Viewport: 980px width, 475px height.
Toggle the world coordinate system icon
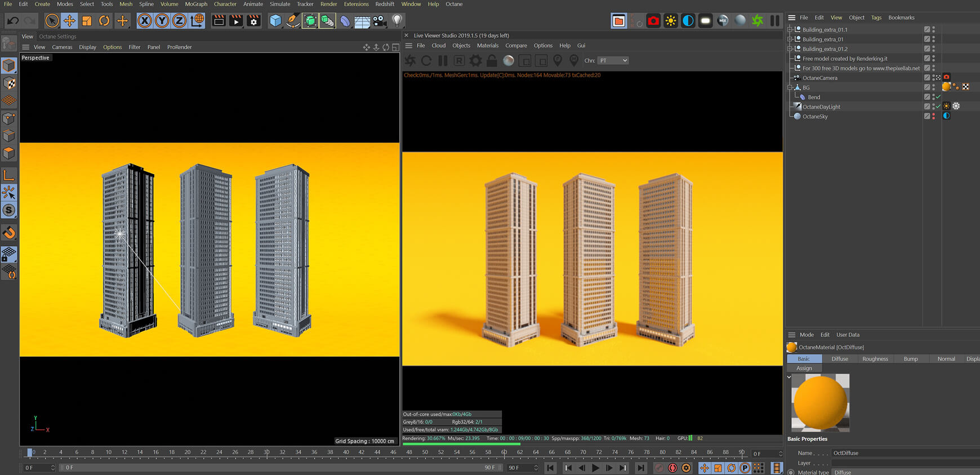(198, 21)
